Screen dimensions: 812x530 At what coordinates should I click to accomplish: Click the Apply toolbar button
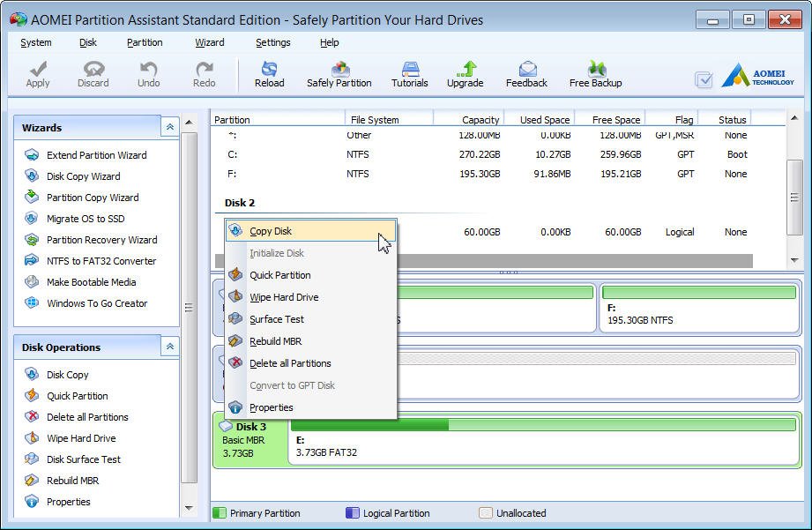38,75
